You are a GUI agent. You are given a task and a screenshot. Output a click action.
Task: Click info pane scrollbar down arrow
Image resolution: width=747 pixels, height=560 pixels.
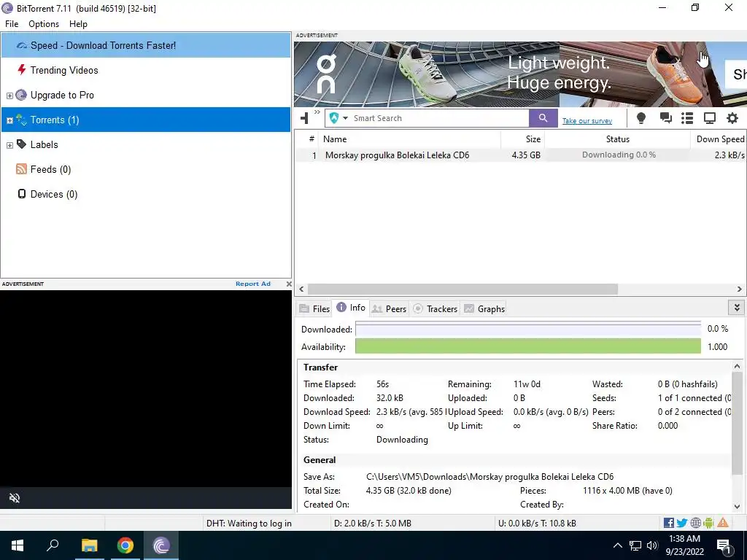click(x=737, y=507)
